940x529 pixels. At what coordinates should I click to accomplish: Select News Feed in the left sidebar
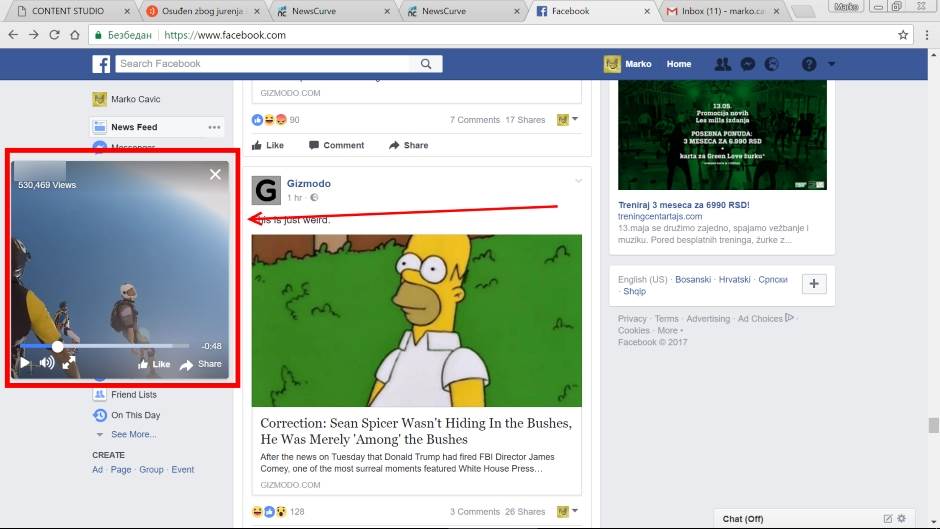[x=134, y=127]
